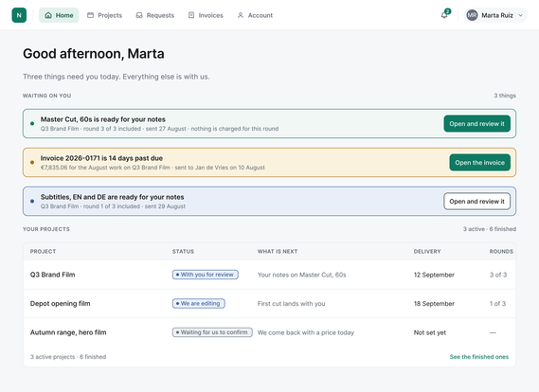Click the PROJECT column header
This screenshot has height=392, width=539.
43,252
